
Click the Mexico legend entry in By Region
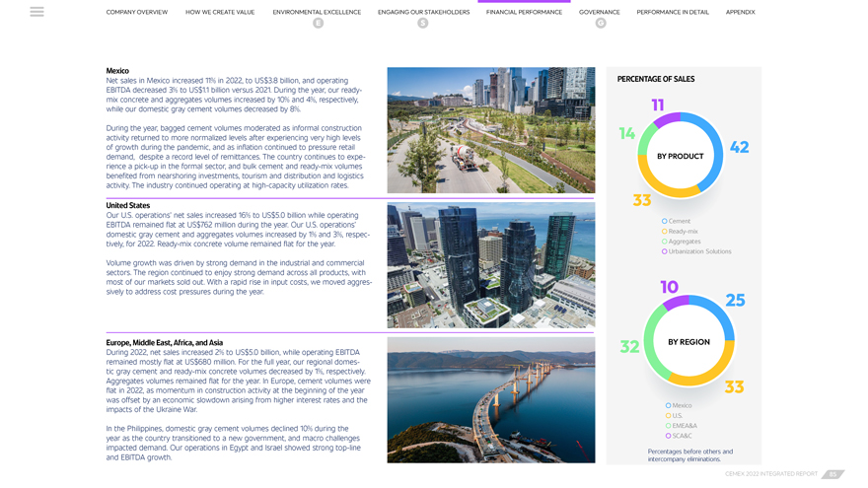tap(679, 405)
